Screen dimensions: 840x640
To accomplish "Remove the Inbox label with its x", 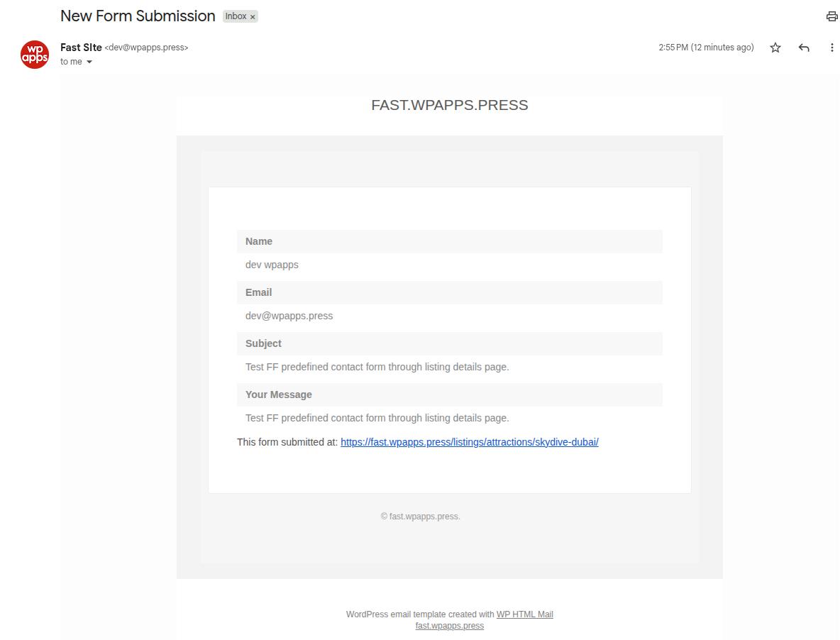I will (x=253, y=17).
